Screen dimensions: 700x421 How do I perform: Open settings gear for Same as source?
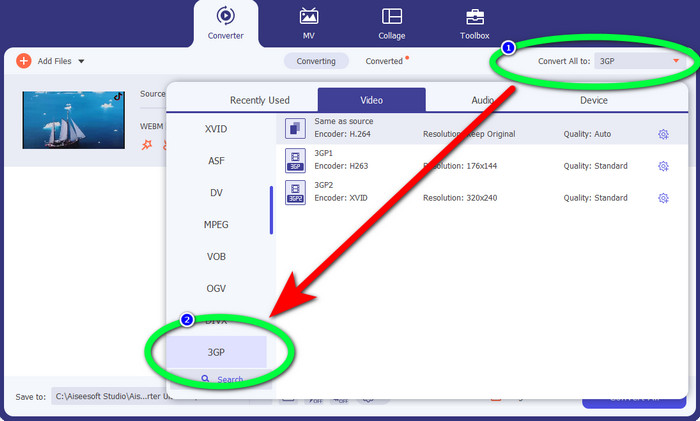[663, 134]
